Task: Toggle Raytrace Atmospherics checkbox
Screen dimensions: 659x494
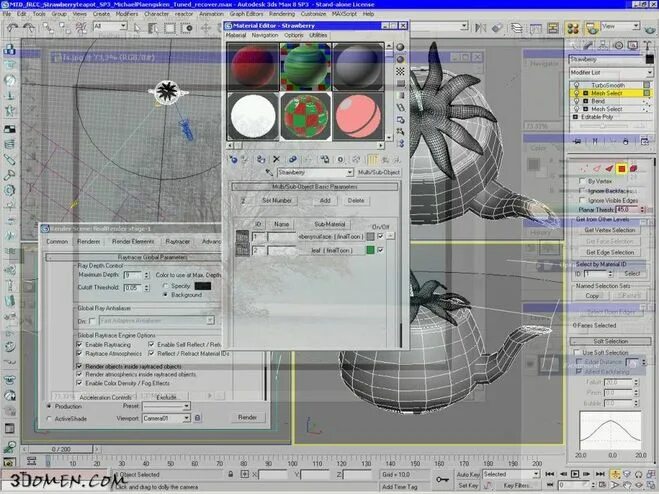Action: point(79,354)
